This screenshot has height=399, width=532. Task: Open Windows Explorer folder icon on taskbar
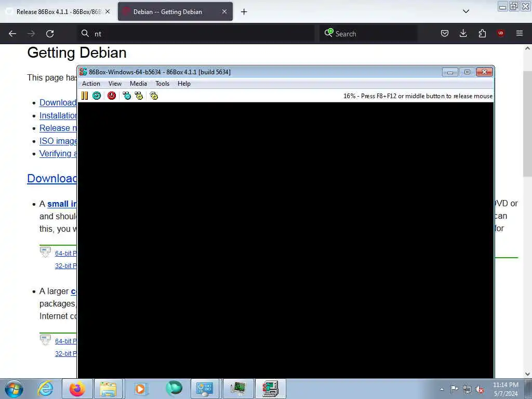[x=109, y=389]
